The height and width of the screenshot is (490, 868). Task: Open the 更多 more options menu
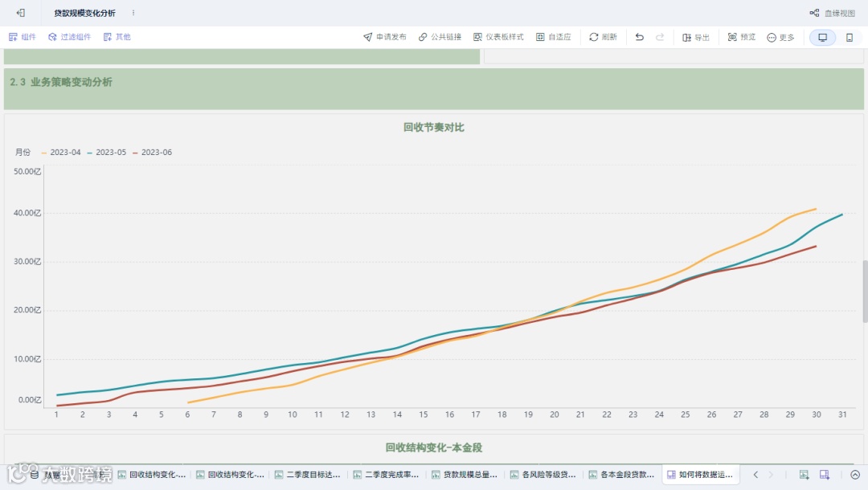click(x=780, y=37)
